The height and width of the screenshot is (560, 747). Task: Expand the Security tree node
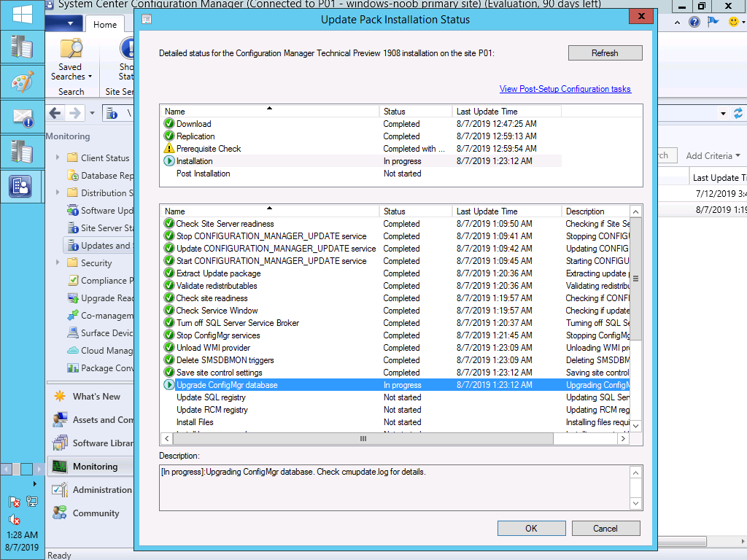click(x=58, y=262)
